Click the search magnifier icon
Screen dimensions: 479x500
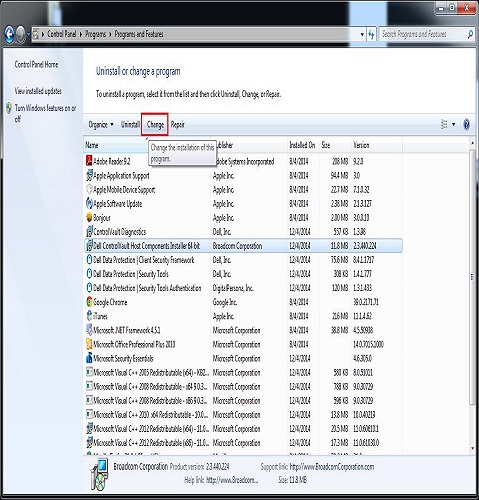tap(470, 34)
